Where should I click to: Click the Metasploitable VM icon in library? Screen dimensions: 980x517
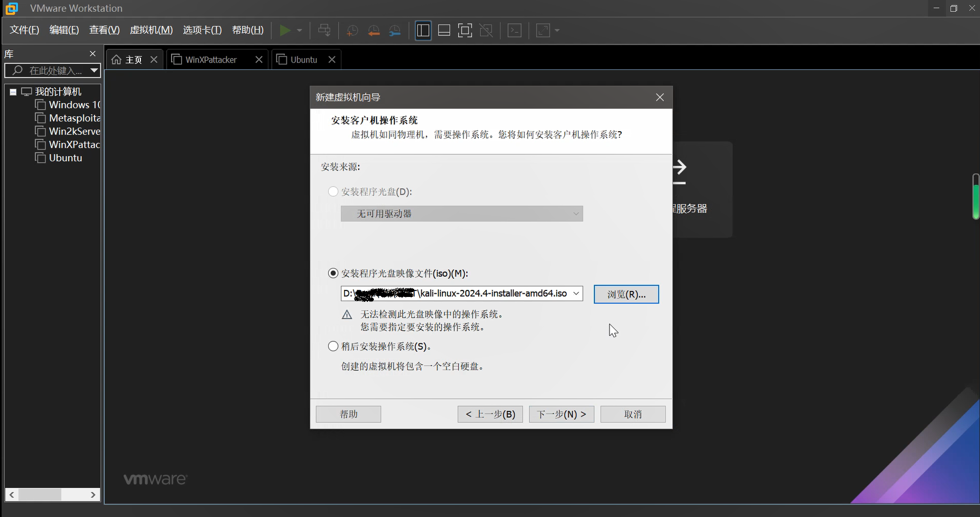pos(40,118)
